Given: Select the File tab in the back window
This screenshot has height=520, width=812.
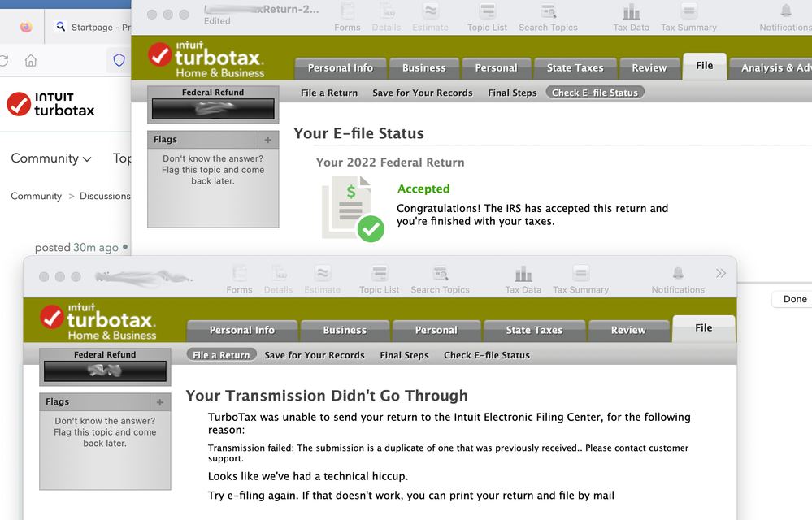Looking at the screenshot, I should [704, 66].
